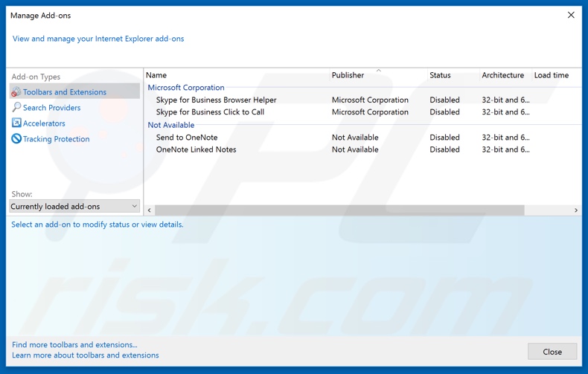This screenshot has width=588, height=374.
Task: Select the Send to OneNote add-on
Action: (187, 138)
